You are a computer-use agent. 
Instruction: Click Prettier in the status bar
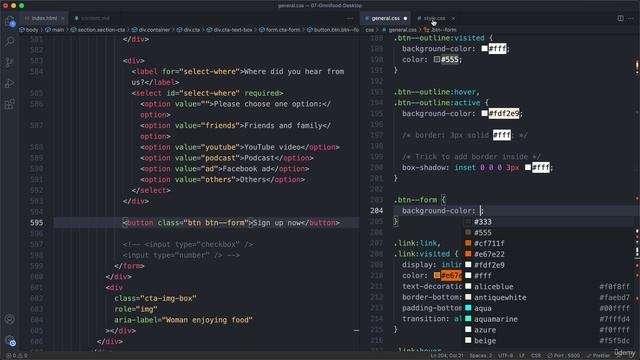pyautogui.click(x=598, y=356)
